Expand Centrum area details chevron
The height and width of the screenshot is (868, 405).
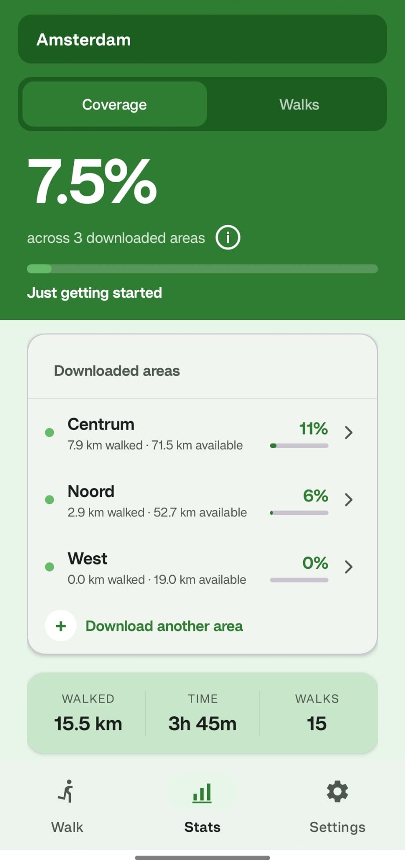[x=349, y=432]
